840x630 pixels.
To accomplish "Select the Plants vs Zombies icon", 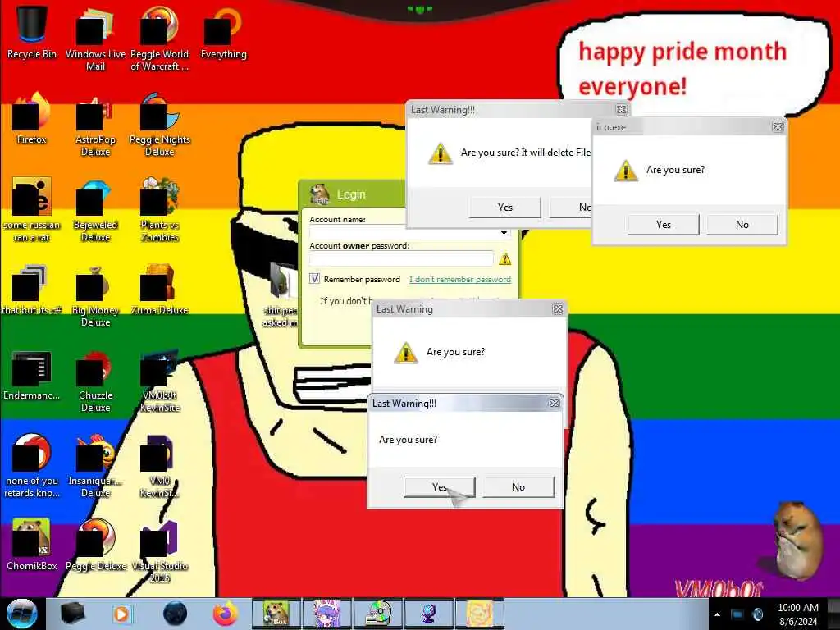I will pos(160,210).
